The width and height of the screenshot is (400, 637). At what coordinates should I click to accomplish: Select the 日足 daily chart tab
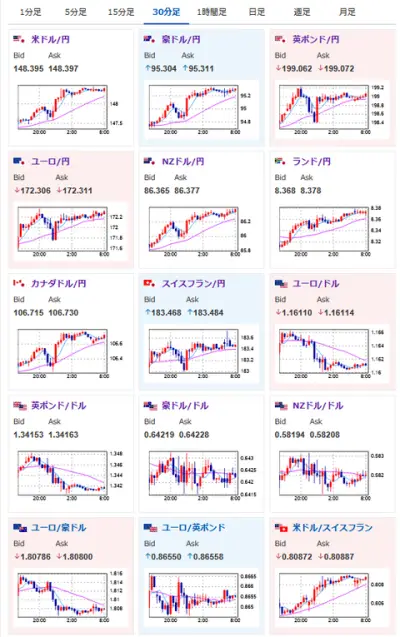(257, 12)
